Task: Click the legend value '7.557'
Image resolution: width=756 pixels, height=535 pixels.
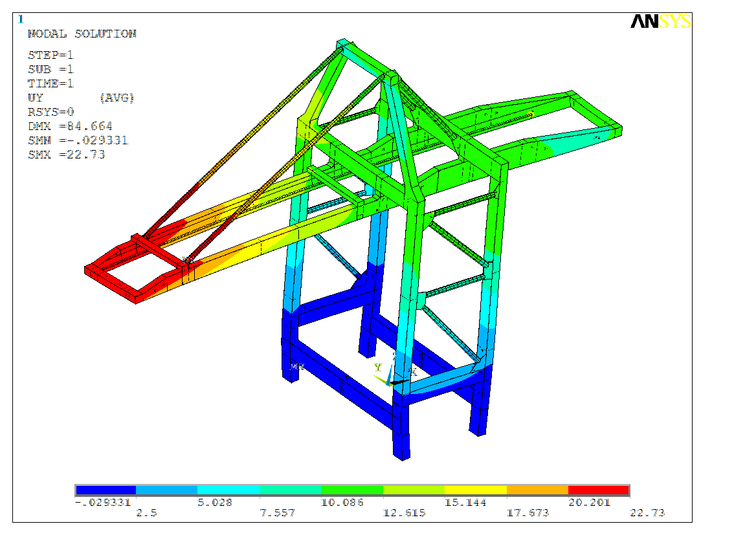Action: tap(277, 513)
